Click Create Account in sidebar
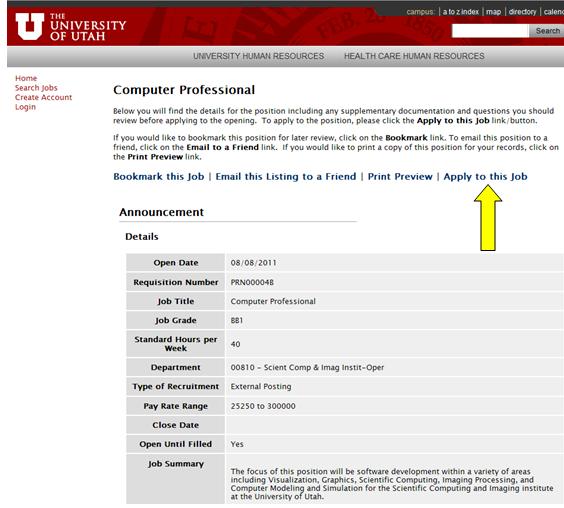Viewport: 564px width, 508px height. coord(44,97)
